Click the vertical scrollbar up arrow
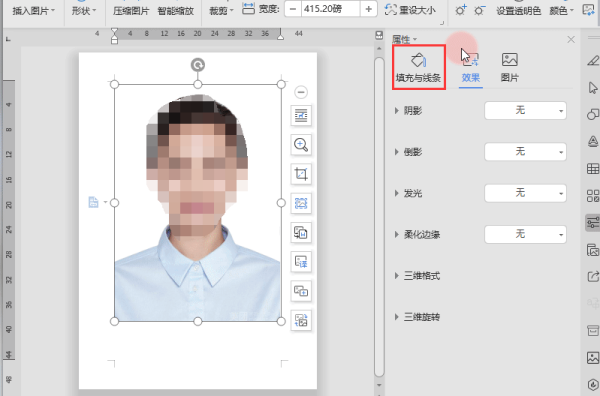Viewport: 600px width, 396px height. pyautogui.click(x=379, y=49)
